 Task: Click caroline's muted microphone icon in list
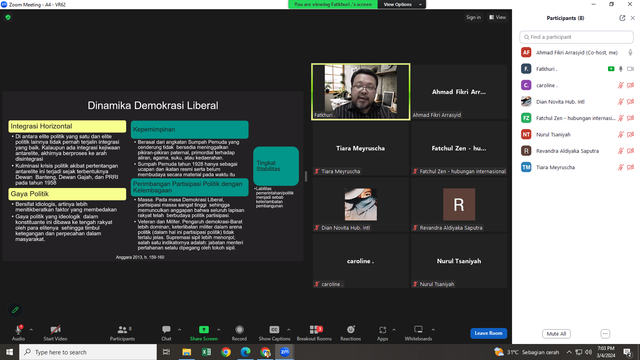620,85
